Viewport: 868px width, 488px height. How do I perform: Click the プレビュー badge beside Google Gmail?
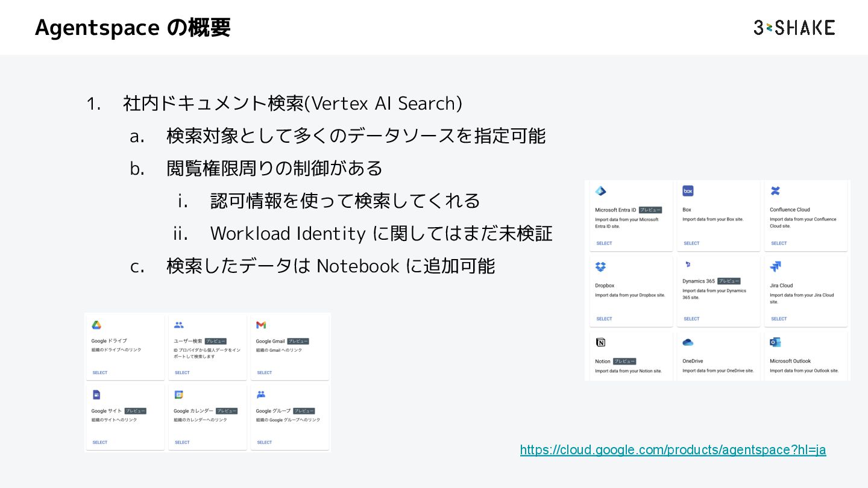(298, 341)
